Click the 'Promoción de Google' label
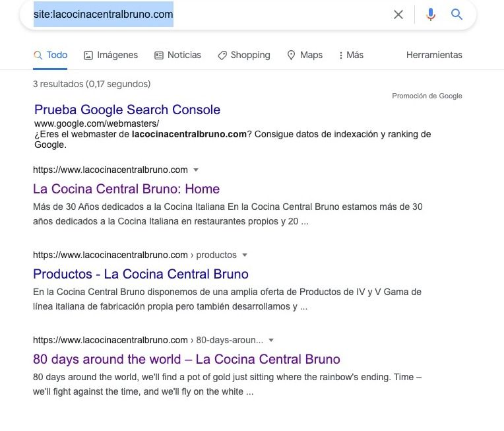The width and height of the screenshot is (504, 431). [x=427, y=96]
